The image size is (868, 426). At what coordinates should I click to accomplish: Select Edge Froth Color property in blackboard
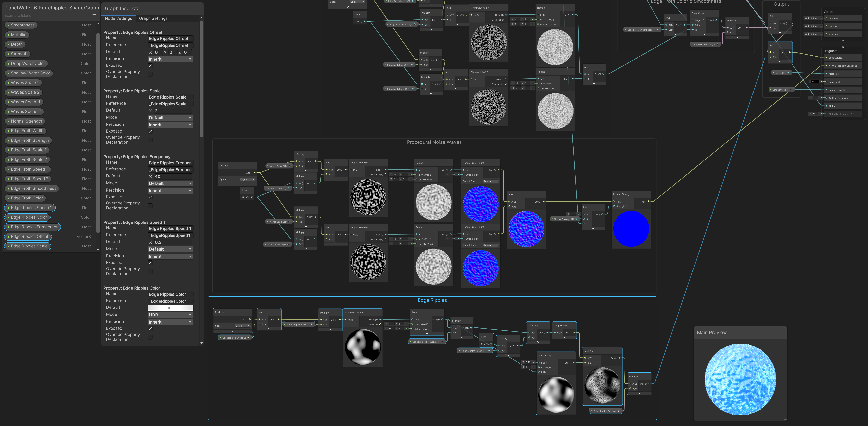coord(27,198)
